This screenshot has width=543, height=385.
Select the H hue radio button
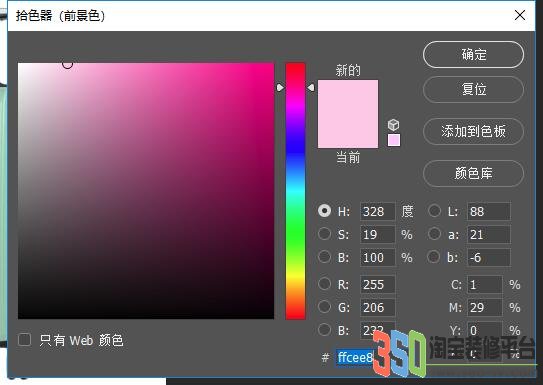(x=324, y=211)
